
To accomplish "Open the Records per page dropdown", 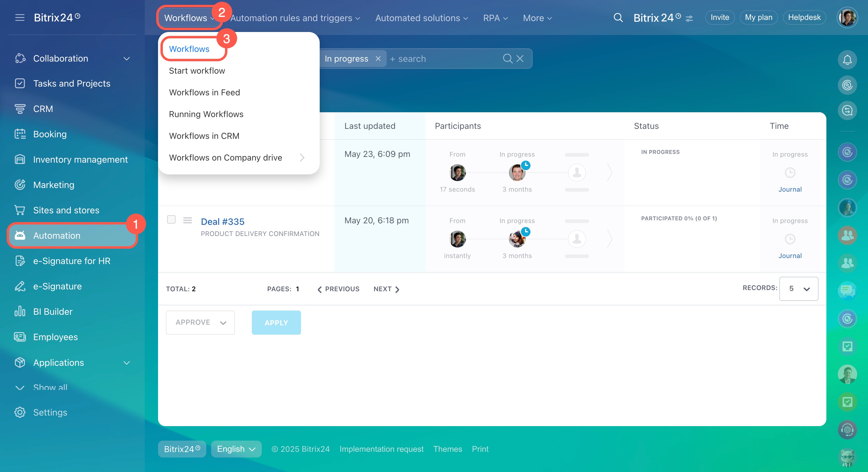I will (x=798, y=289).
